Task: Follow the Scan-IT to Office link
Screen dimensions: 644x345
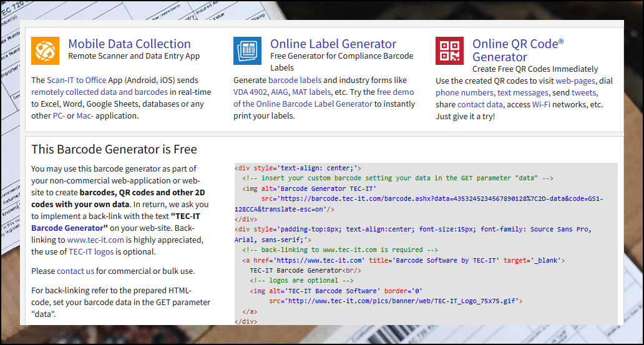Action: [x=76, y=80]
